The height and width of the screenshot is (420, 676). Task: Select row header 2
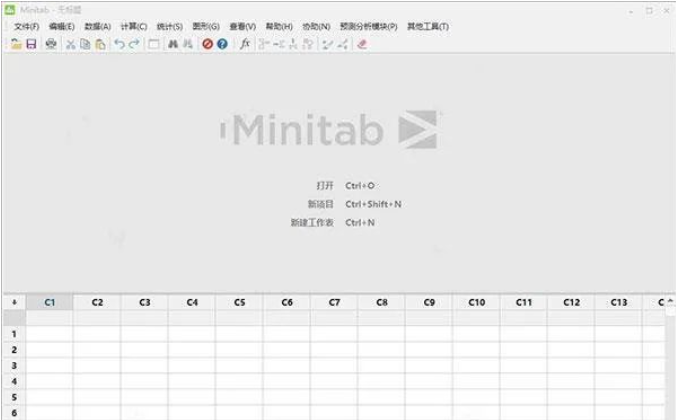[14, 350]
